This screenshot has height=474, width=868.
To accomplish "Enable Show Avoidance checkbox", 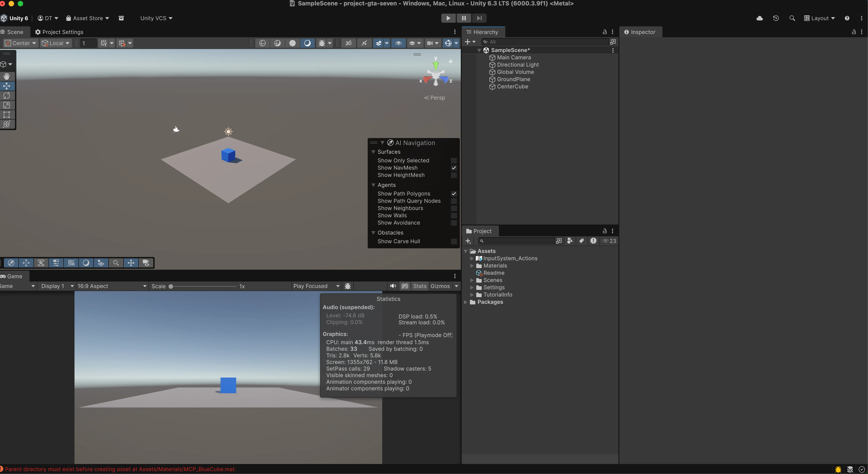I will coord(454,223).
